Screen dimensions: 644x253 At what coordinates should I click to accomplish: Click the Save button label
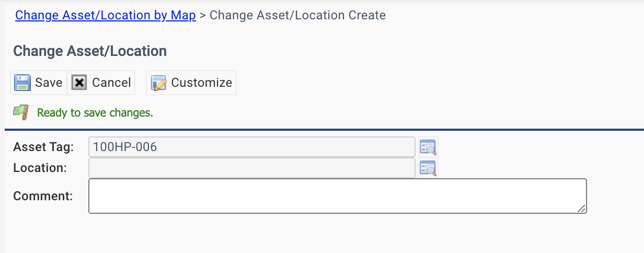point(49,83)
